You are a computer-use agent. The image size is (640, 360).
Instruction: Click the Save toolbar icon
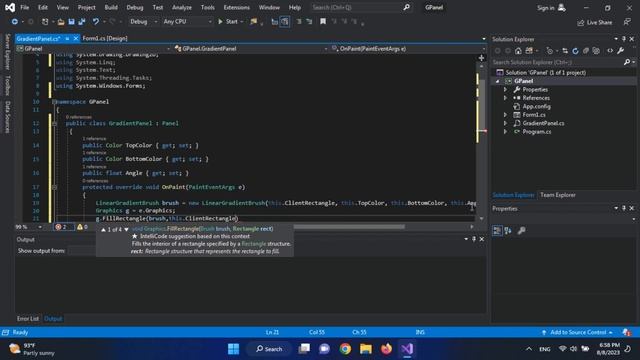pos(71,22)
